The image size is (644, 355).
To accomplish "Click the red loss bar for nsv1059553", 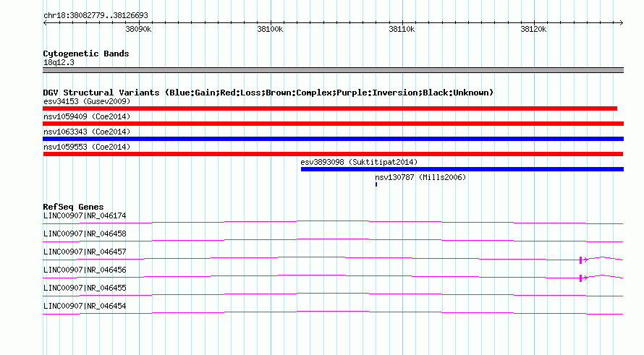I will pyautogui.click(x=333, y=154).
